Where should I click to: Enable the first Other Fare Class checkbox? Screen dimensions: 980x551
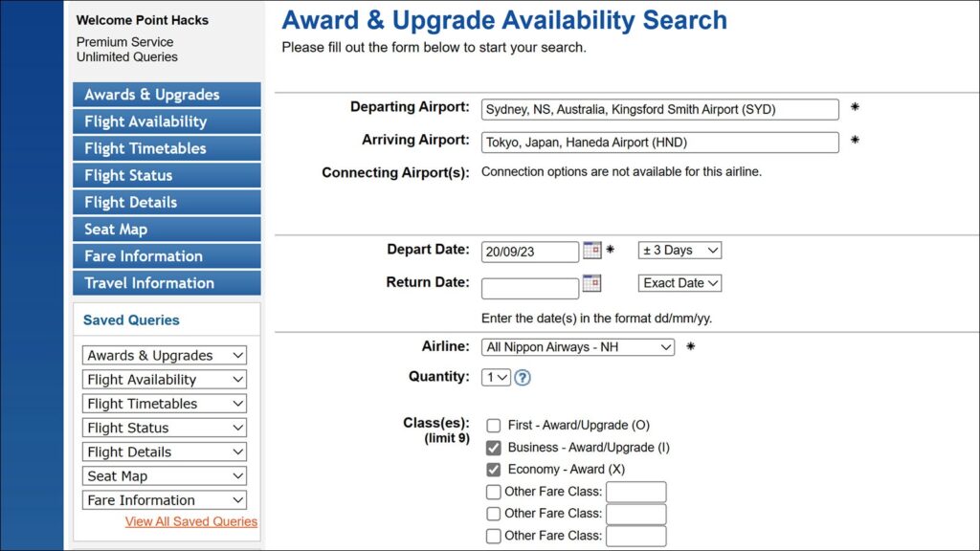494,492
